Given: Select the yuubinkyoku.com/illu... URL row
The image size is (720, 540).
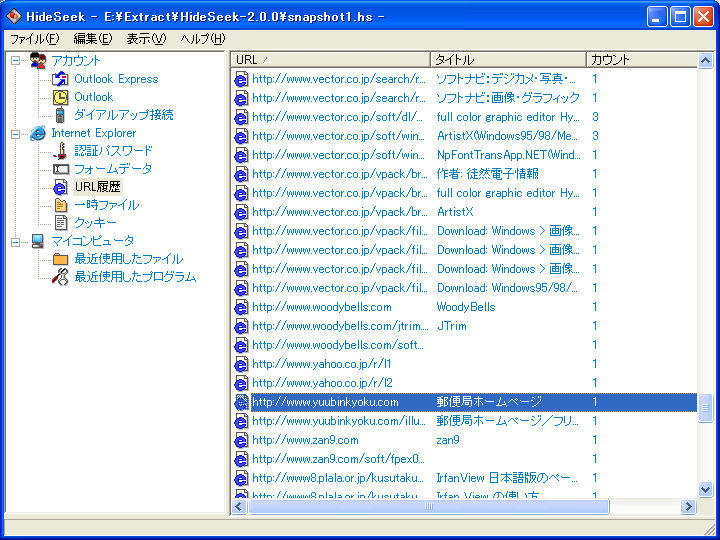Looking at the screenshot, I should [339, 421].
